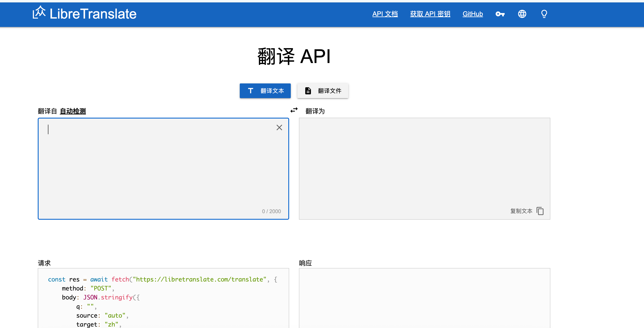This screenshot has height=328, width=644.
Task: Open the API 文档 page
Action: tap(385, 14)
